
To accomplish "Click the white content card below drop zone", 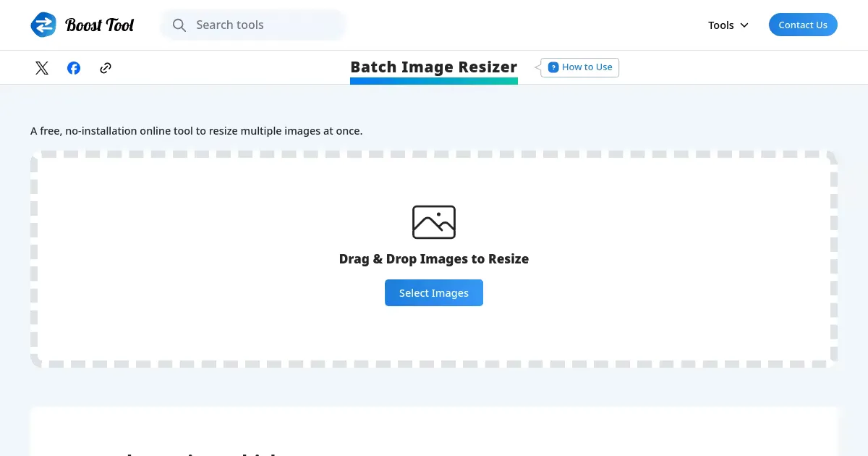I will point(434,431).
